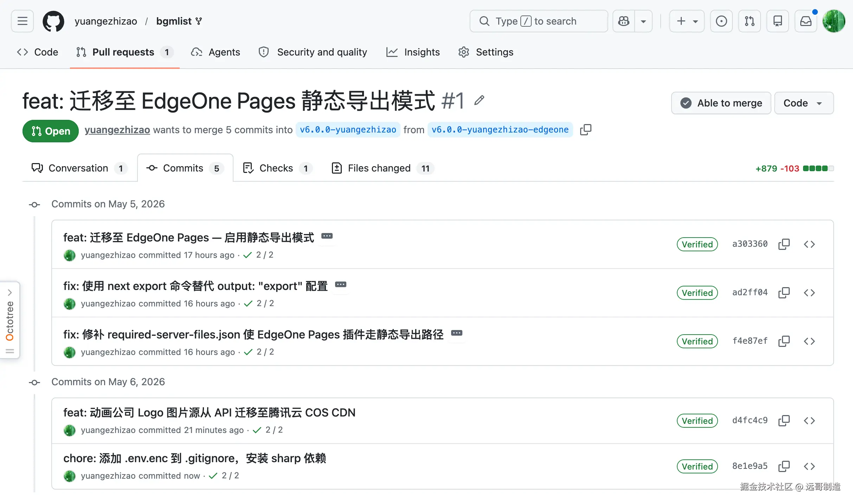Browse repository at commit a303360

[x=809, y=244]
